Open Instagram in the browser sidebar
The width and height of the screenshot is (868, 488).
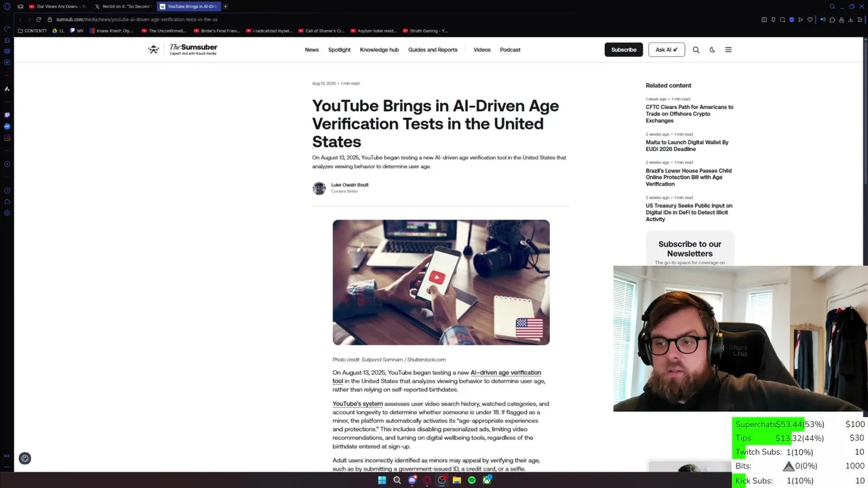pos(7,138)
